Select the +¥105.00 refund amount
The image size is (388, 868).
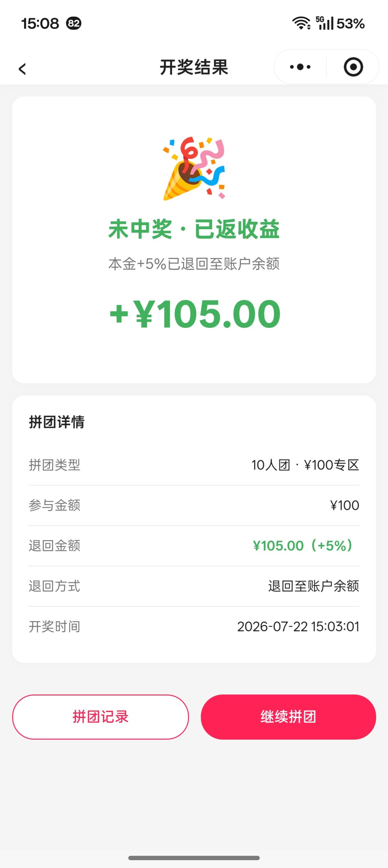pos(195,314)
